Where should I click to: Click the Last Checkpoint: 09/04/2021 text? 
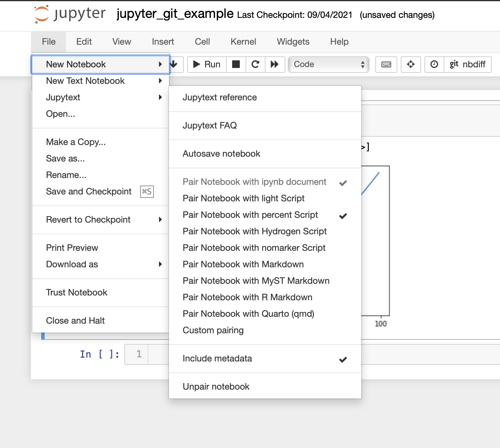click(295, 15)
